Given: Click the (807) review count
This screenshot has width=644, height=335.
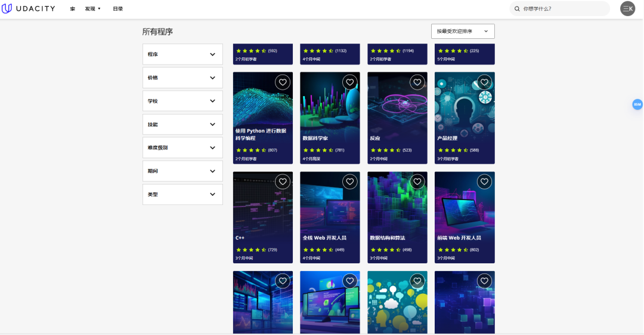Looking at the screenshot, I should tap(273, 150).
